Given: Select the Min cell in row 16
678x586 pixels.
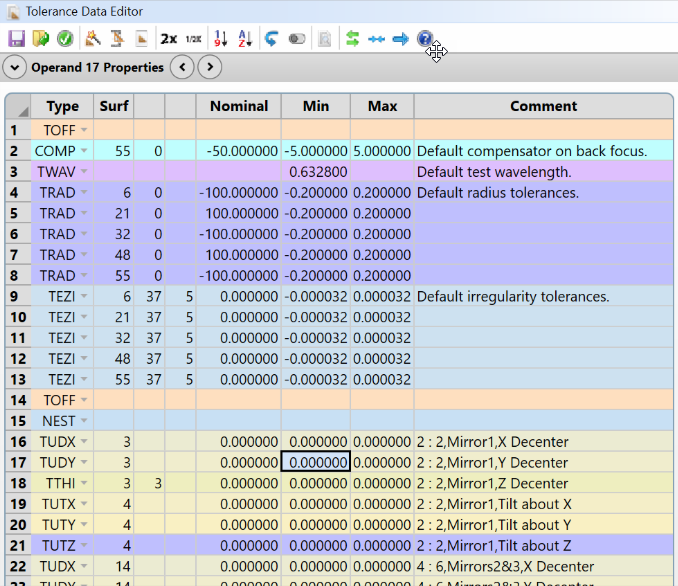Looking at the screenshot, I should 315,442.
